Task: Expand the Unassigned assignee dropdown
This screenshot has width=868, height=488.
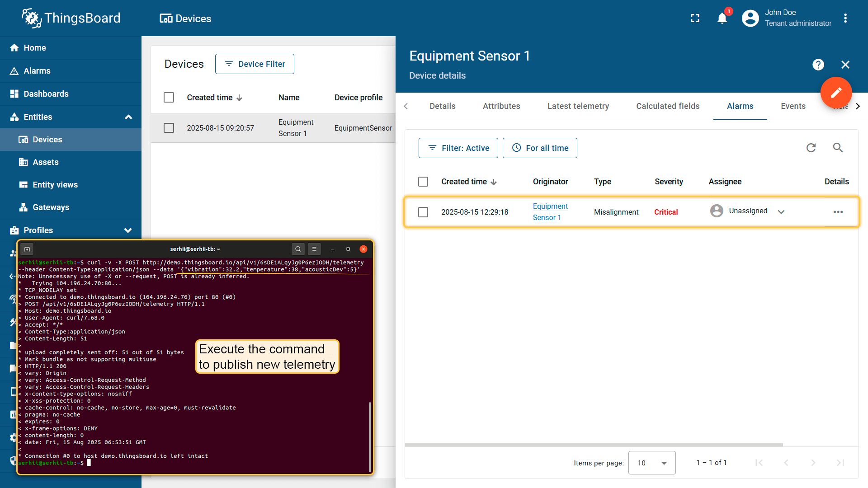Action: click(781, 212)
